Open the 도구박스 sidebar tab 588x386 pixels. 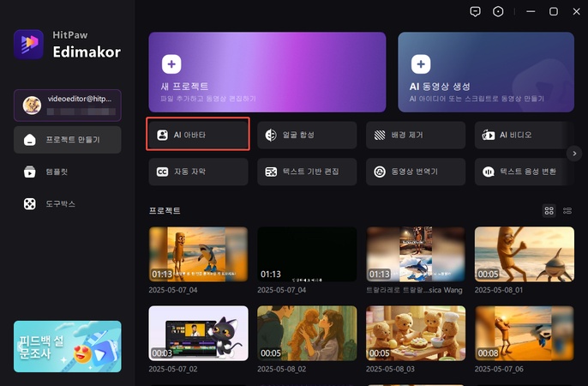point(68,204)
